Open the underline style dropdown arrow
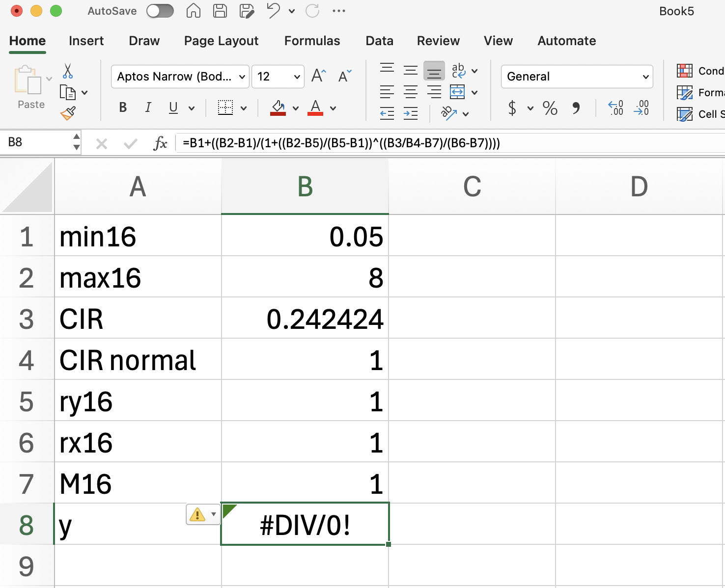The width and height of the screenshot is (725, 588). (x=192, y=108)
